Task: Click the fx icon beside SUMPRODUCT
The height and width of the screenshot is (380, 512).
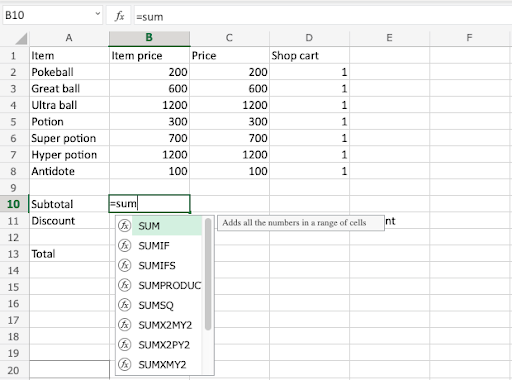Action: pos(124,285)
